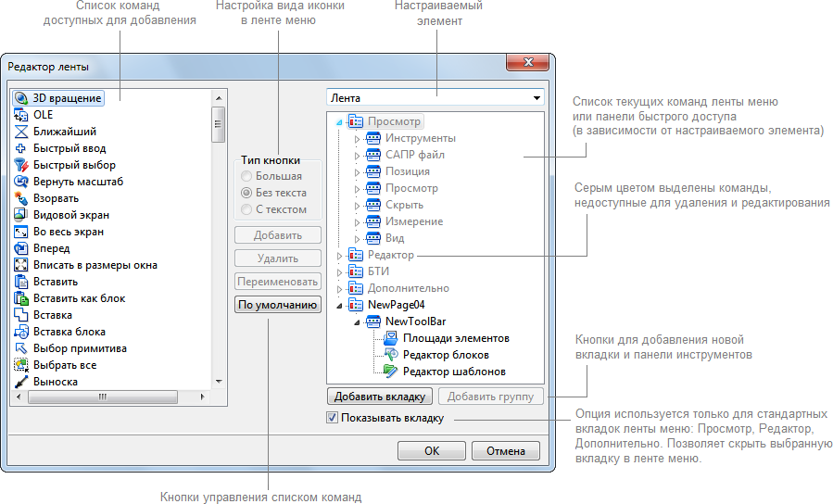The height and width of the screenshot is (504, 833).
Task: Click the horizontal scroll right arrow
Action: (202, 397)
